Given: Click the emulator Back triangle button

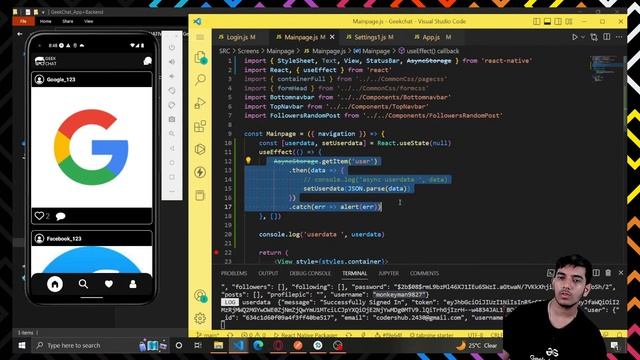Looking at the screenshot, I should (172, 148).
